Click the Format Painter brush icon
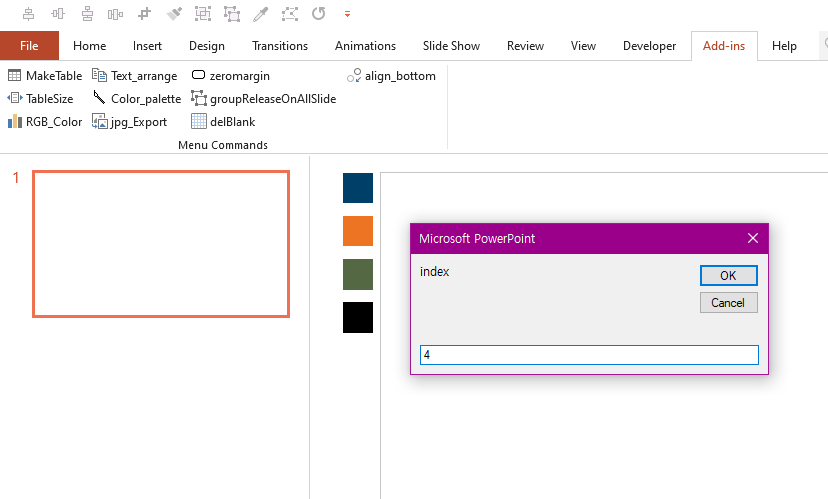This screenshot has width=828, height=499. pos(174,14)
